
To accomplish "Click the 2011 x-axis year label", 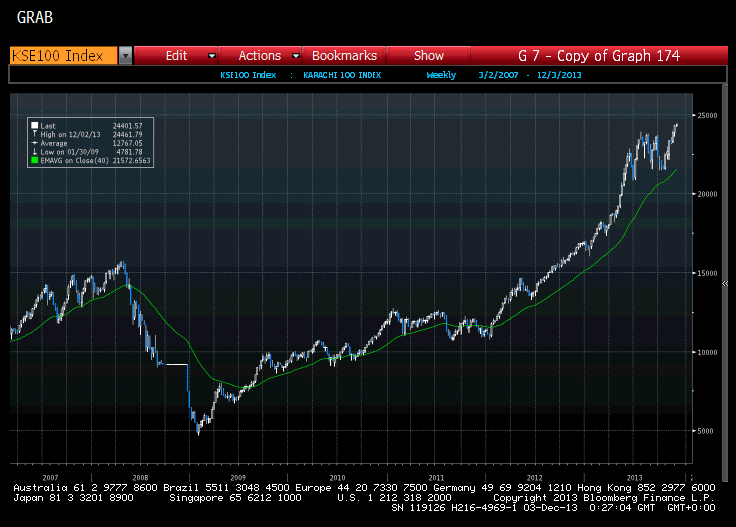I will click(436, 478).
